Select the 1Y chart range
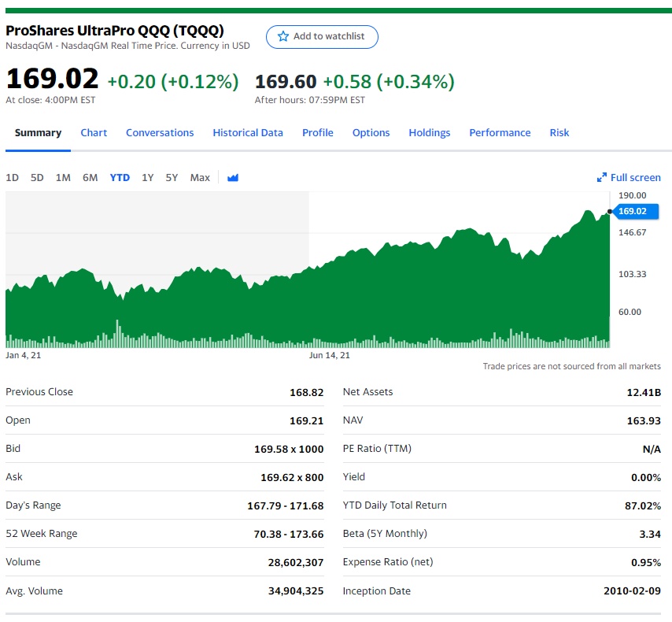 [x=147, y=178]
